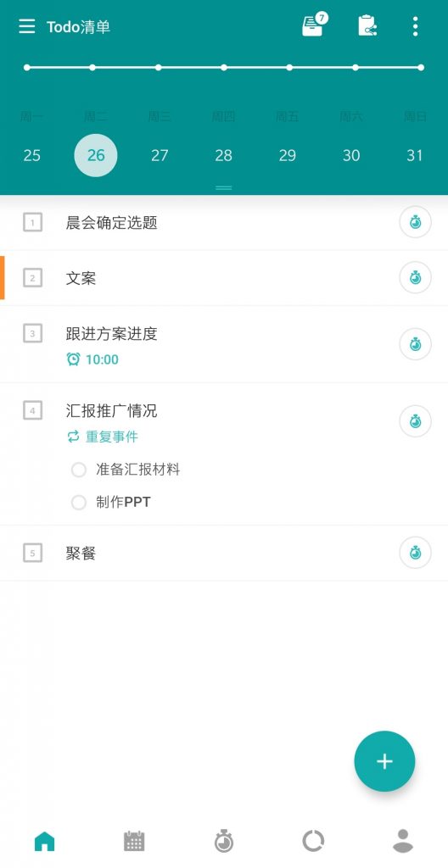The image size is (448, 868).
Task: Tap the clipboard share icon
Action: click(367, 25)
